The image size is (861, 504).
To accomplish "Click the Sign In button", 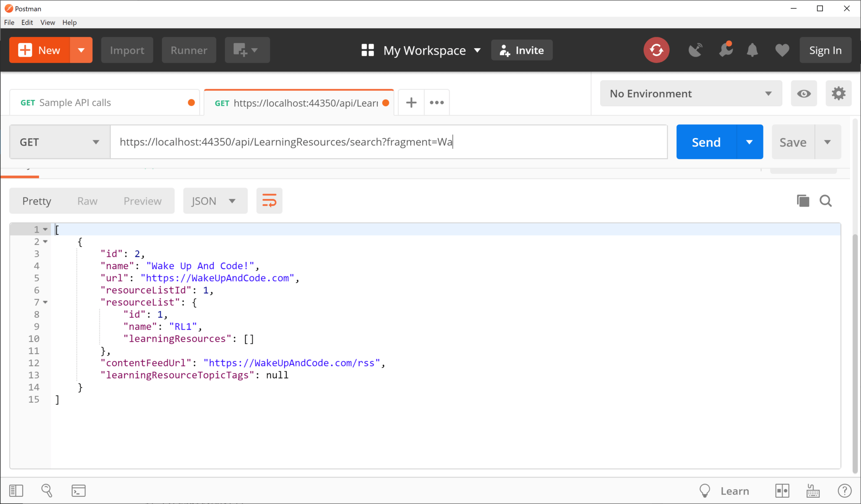I will 825,50.
